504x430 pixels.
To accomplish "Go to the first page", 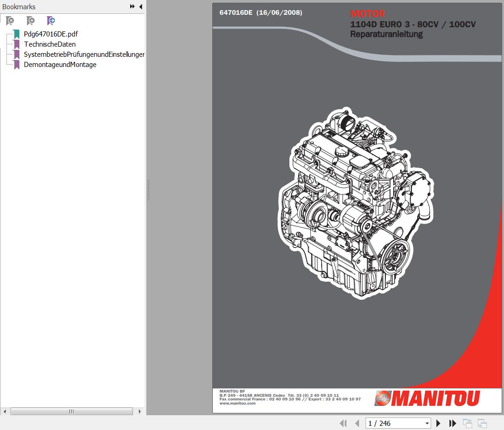I will [x=343, y=423].
